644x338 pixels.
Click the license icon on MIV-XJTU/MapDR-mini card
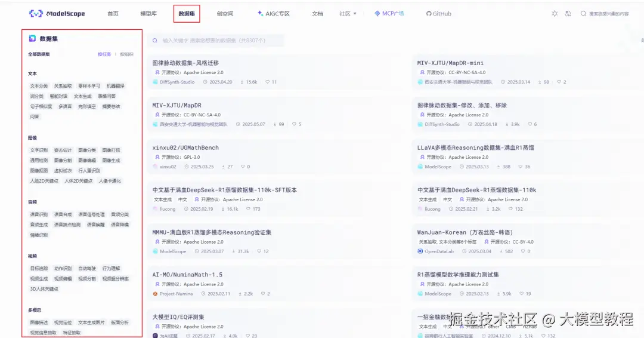[422, 72]
